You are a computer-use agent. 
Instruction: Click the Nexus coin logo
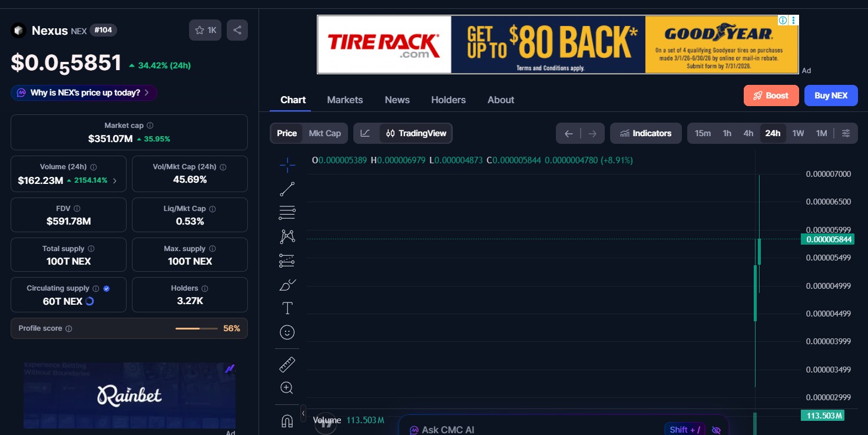click(x=19, y=31)
